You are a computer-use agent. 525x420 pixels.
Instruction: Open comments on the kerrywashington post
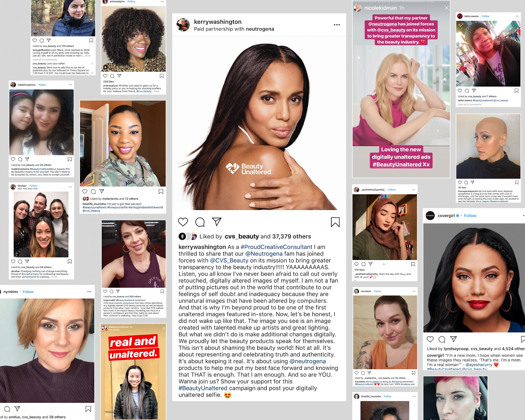(200, 222)
